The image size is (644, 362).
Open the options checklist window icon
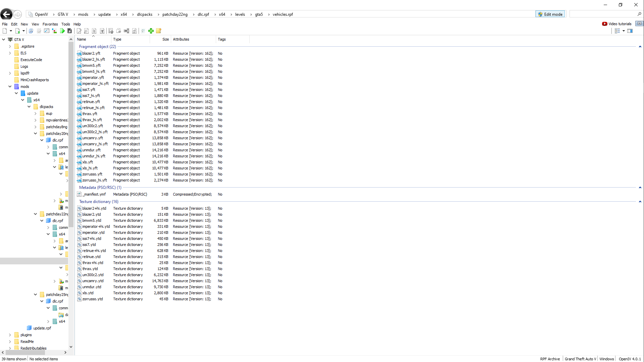tap(47, 31)
